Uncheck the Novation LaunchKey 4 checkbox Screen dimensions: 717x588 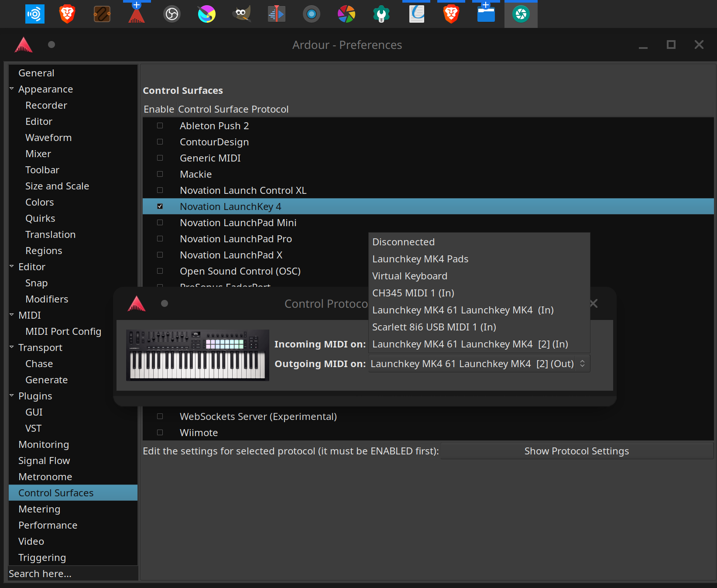[x=160, y=206]
